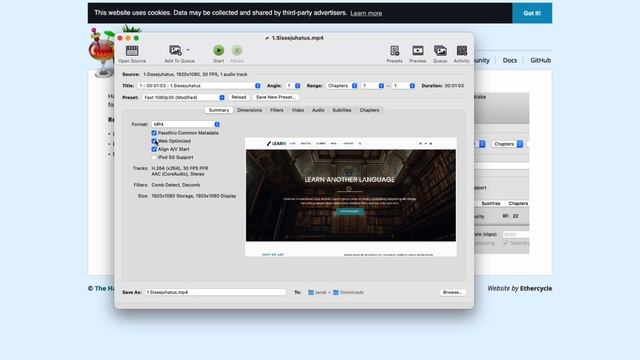Screen dimensions: 640x360
Task: Switch to the Summary tab
Action: click(219, 110)
